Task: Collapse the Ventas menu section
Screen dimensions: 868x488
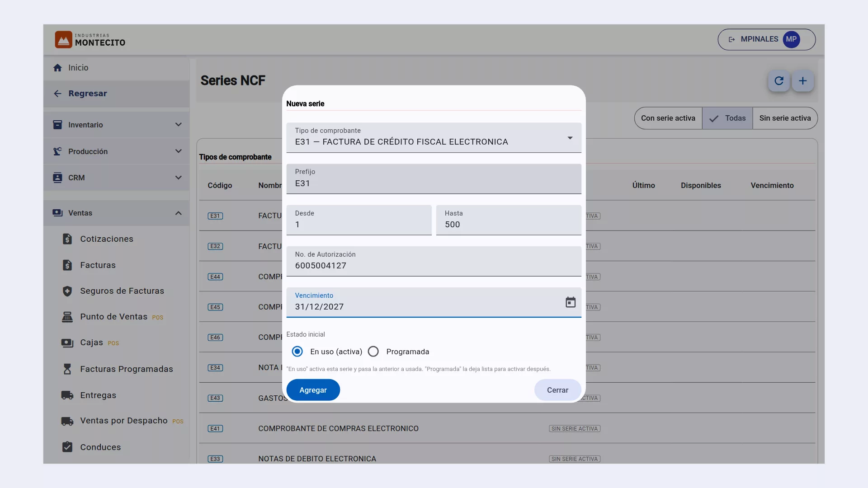Action: tap(117, 213)
